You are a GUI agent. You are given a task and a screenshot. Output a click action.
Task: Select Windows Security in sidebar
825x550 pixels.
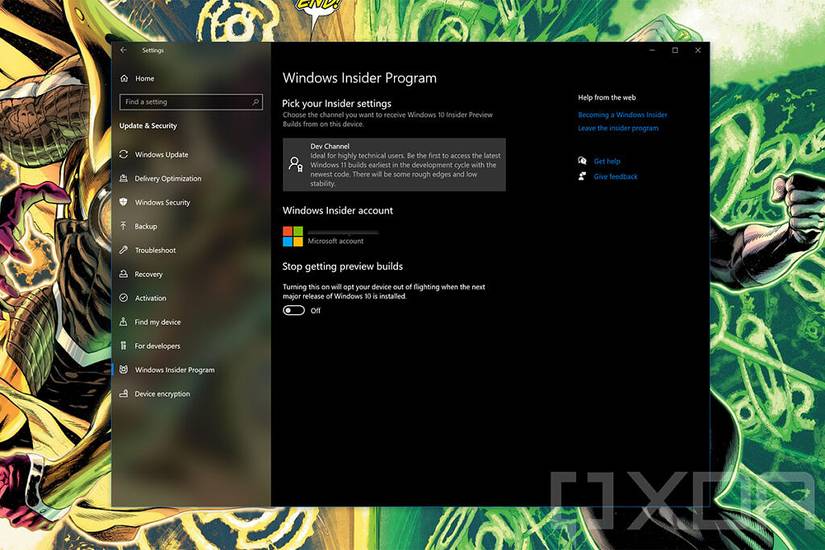162,202
